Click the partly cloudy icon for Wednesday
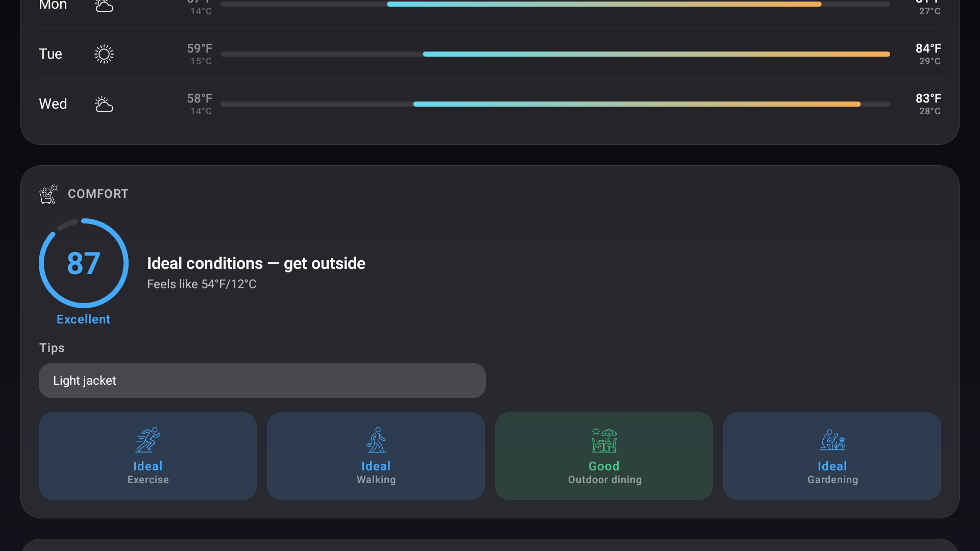980x551 pixels. (x=104, y=104)
